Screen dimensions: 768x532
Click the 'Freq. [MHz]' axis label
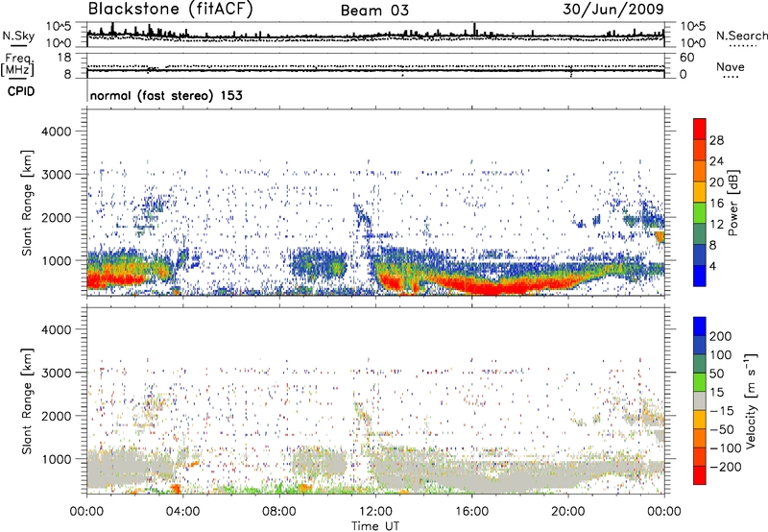coord(17,64)
